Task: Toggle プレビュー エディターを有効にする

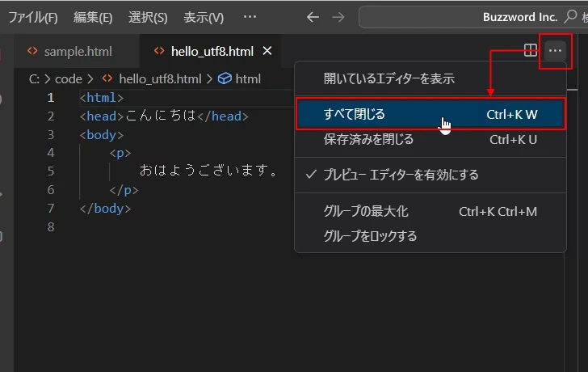Action: point(430,175)
